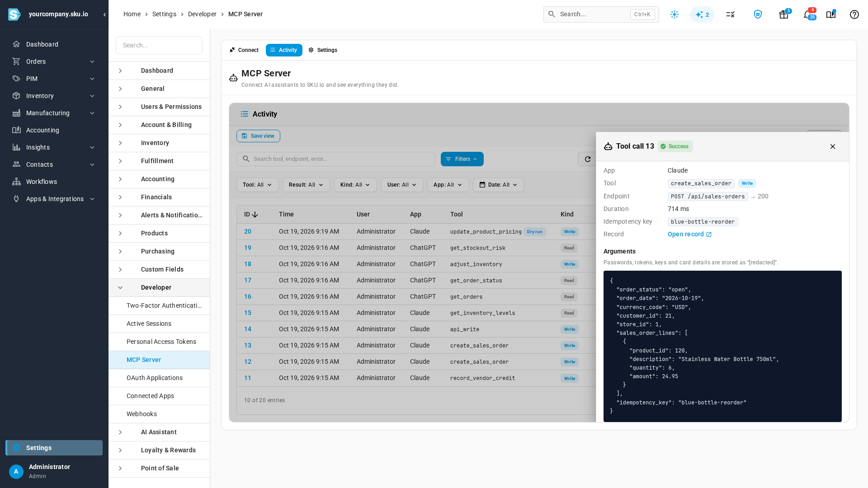
Task: Open activity entry ID 17
Action: pos(248,280)
